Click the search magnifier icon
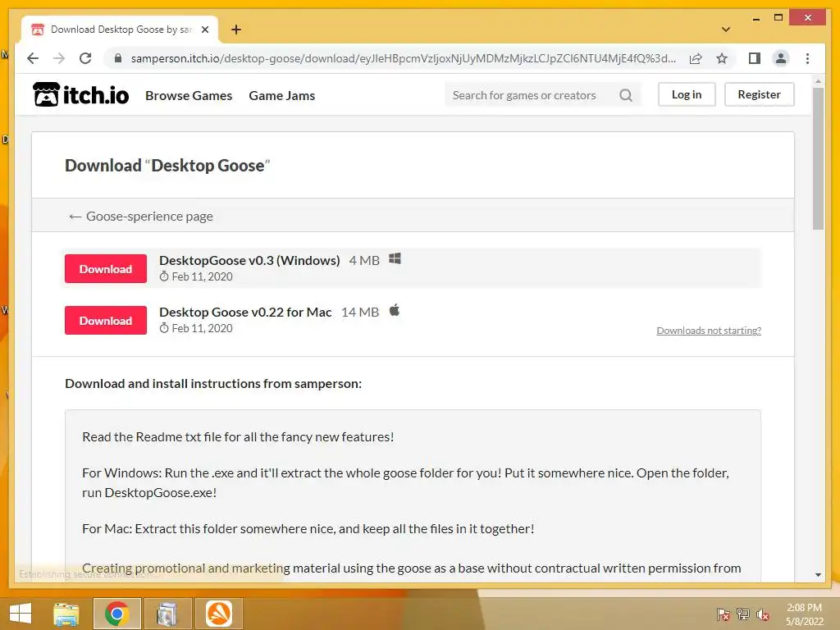This screenshot has height=630, width=840. pos(626,95)
